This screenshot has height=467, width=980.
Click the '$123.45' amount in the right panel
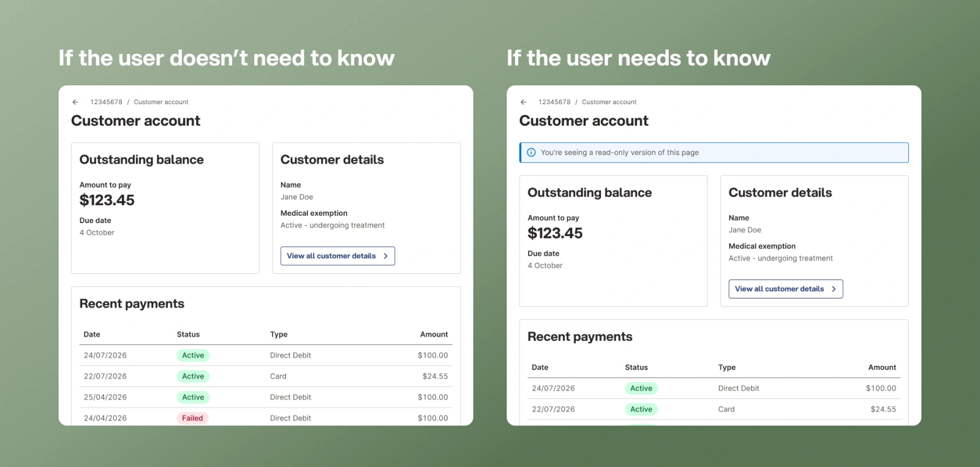(556, 233)
